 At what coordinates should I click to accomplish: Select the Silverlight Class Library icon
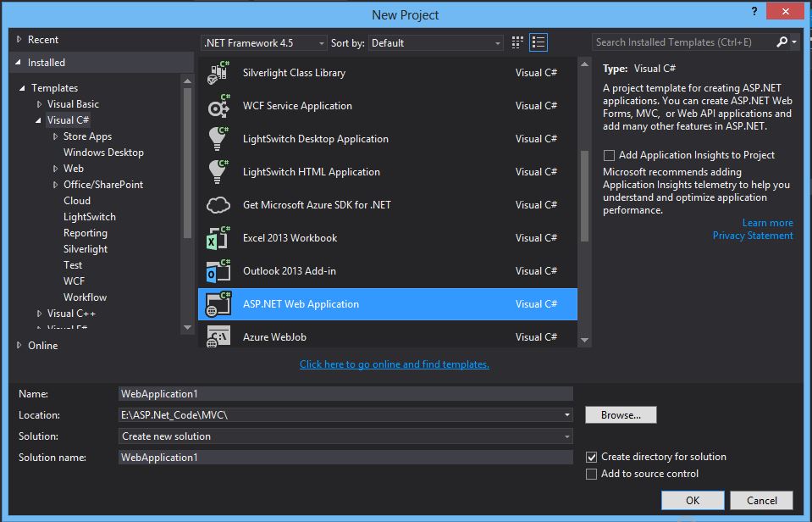pos(218,73)
